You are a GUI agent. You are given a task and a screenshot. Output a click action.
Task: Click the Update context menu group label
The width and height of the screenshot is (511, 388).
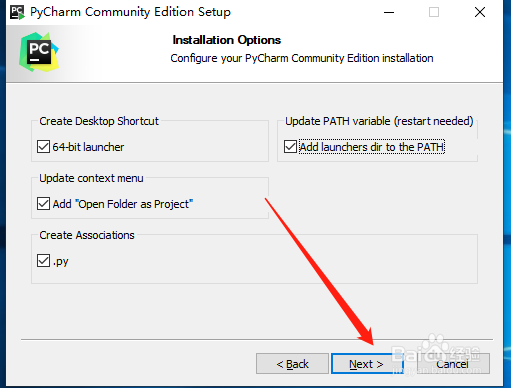click(x=91, y=178)
